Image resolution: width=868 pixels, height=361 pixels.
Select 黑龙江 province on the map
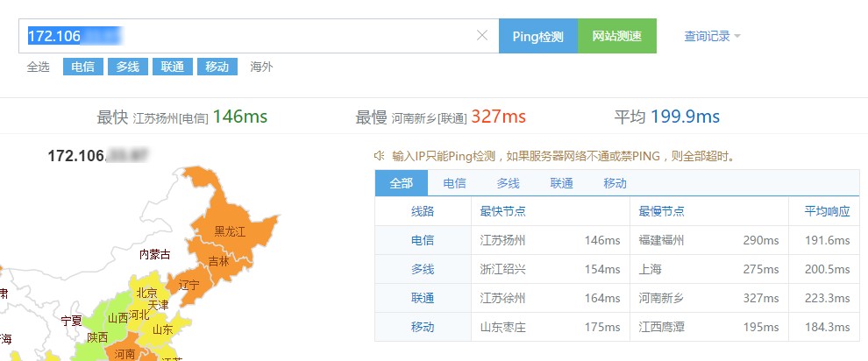229,231
